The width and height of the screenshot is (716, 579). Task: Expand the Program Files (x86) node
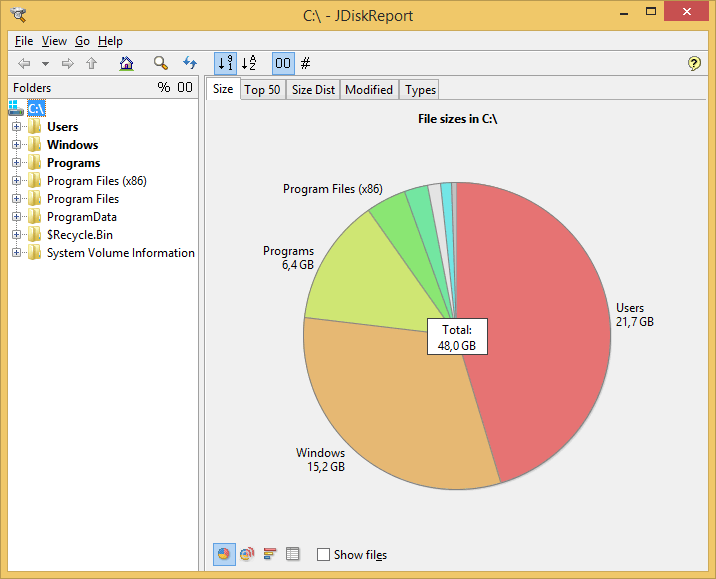(x=16, y=180)
